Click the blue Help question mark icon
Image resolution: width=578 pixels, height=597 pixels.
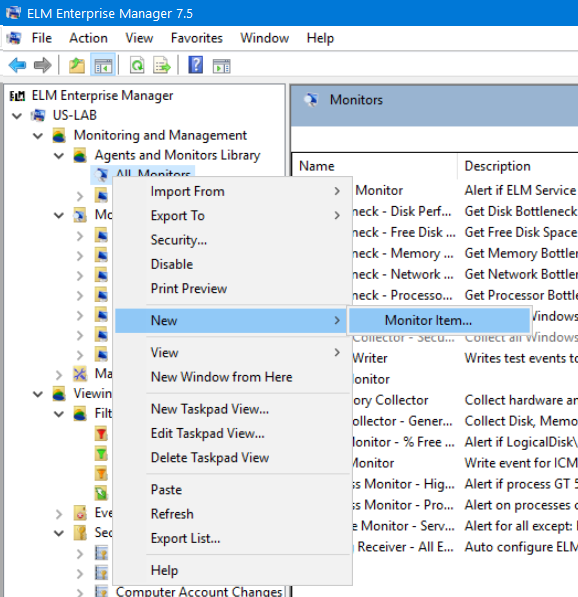(x=195, y=65)
